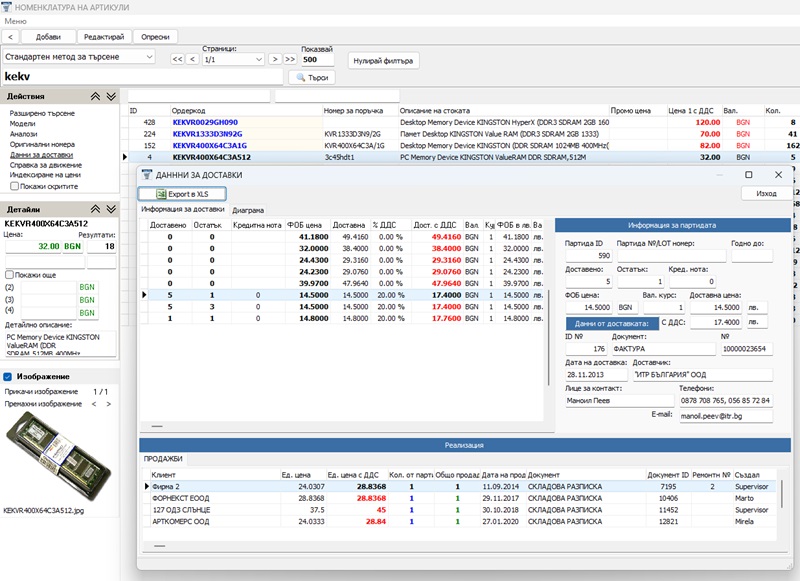800x581 pixels.
Task: Click Описание на стоката column header
Action: point(504,111)
